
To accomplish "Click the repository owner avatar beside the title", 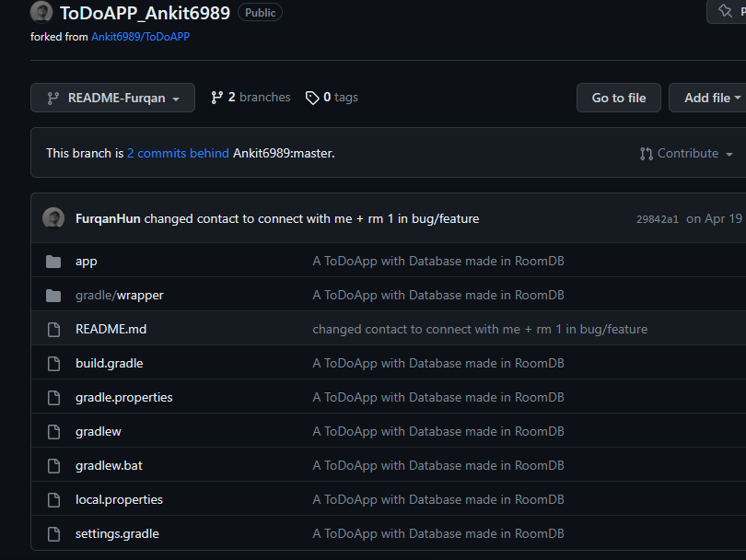I will point(41,11).
